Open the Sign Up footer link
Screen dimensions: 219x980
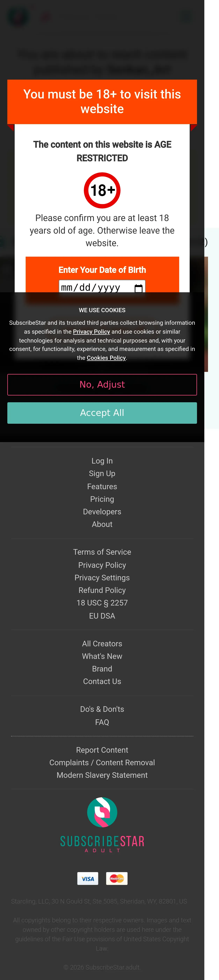pyautogui.click(x=102, y=473)
